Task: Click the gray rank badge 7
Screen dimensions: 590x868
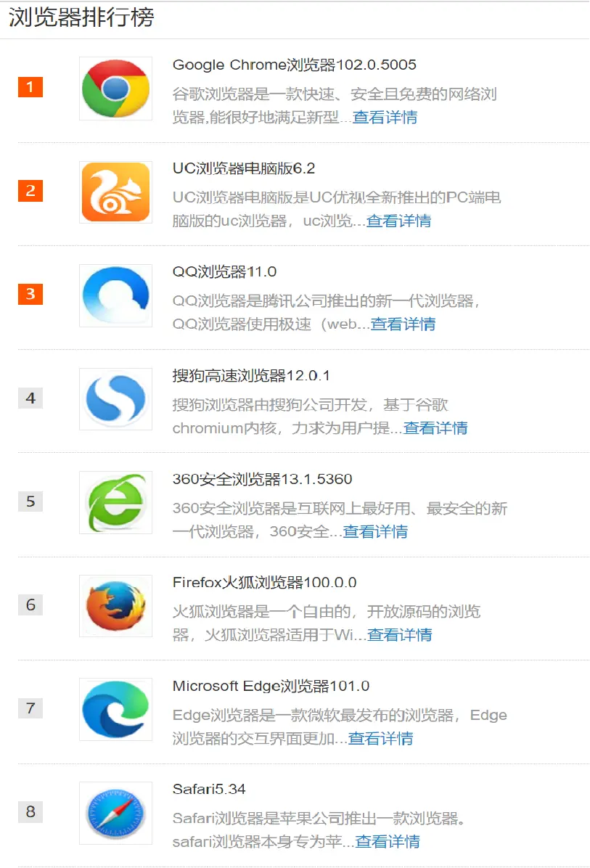Action: (30, 708)
